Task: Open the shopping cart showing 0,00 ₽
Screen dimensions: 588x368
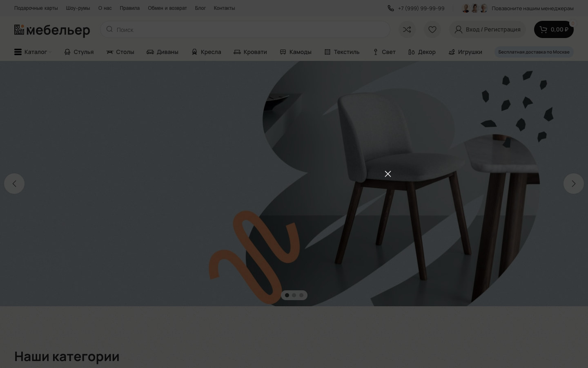Action: pos(554,29)
